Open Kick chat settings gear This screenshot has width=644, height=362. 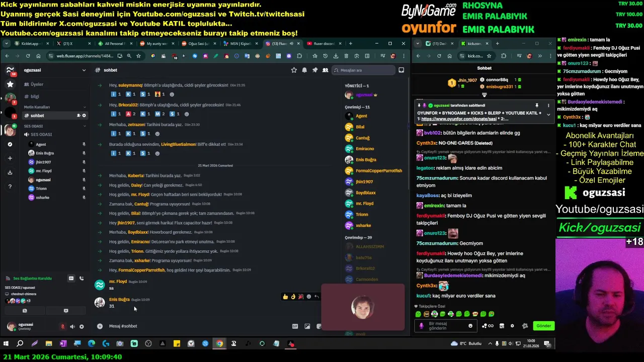point(512,326)
